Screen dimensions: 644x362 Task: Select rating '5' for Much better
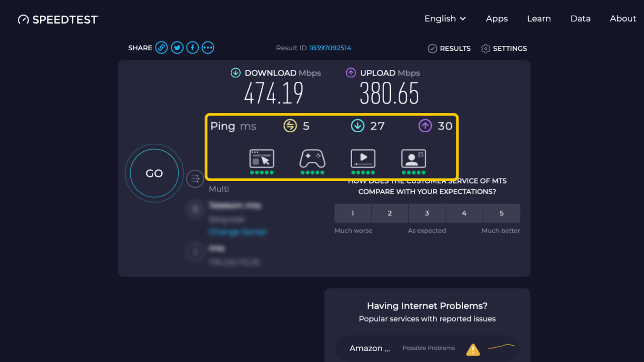(x=501, y=213)
